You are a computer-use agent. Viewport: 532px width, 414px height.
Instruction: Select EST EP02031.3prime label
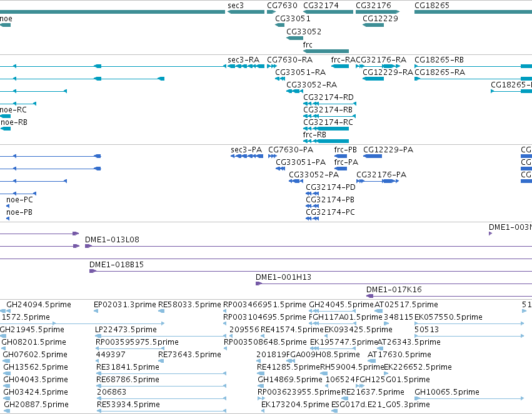[x=124, y=305]
